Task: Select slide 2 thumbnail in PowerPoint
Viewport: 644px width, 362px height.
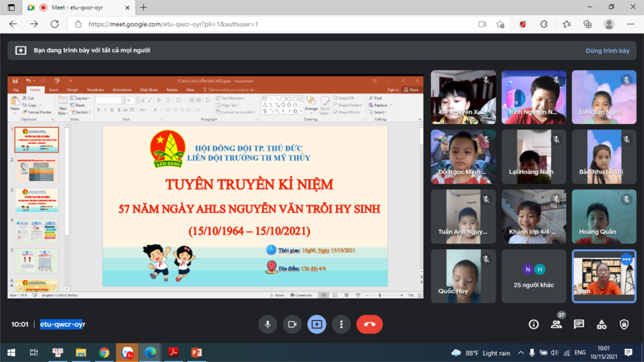Action: (36, 170)
